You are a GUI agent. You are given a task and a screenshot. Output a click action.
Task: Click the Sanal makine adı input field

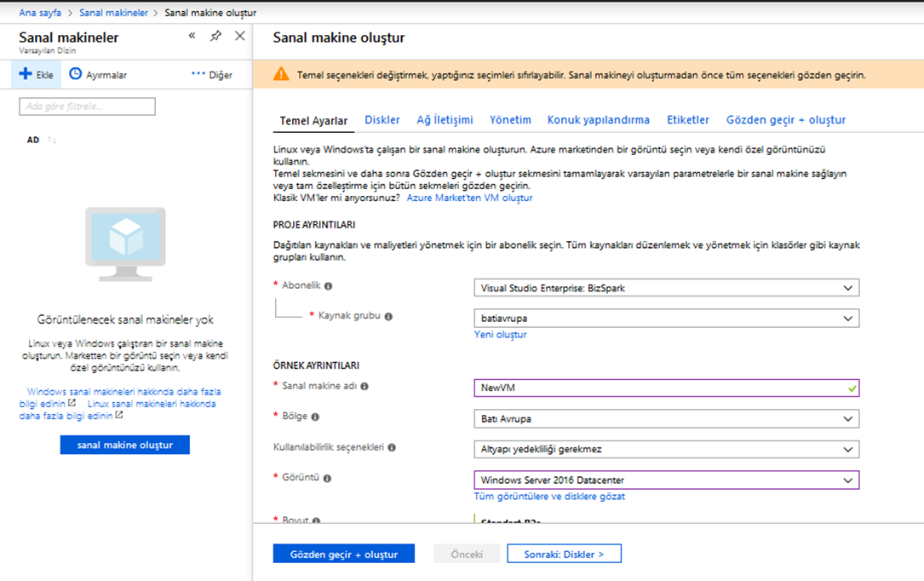pyautogui.click(x=667, y=388)
